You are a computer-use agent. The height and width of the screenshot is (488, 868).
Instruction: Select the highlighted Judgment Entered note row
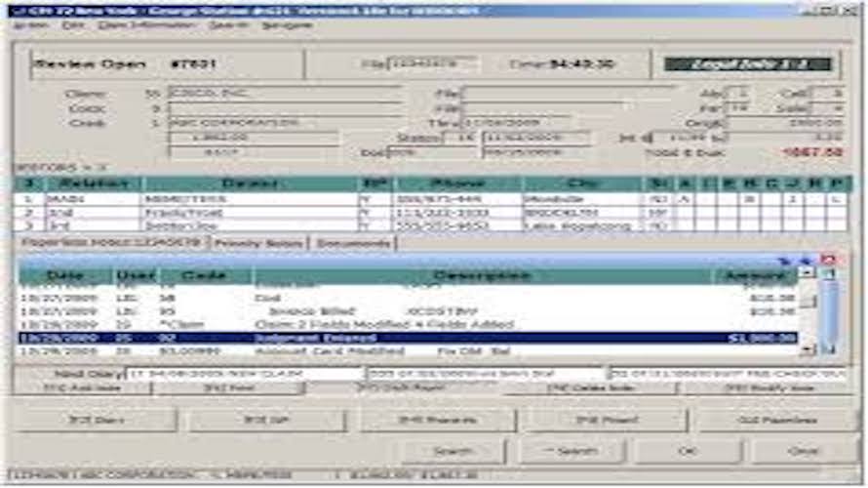(x=410, y=338)
